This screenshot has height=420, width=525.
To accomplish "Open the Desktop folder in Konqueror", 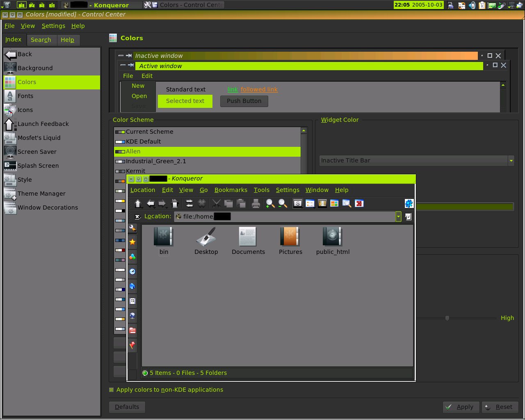I will 206,242.
